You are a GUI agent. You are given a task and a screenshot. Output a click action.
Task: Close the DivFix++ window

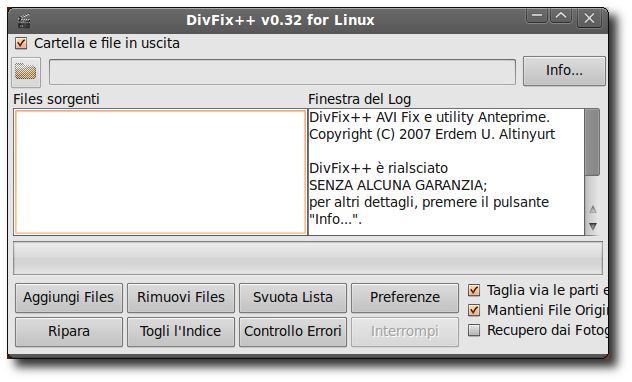coord(589,18)
